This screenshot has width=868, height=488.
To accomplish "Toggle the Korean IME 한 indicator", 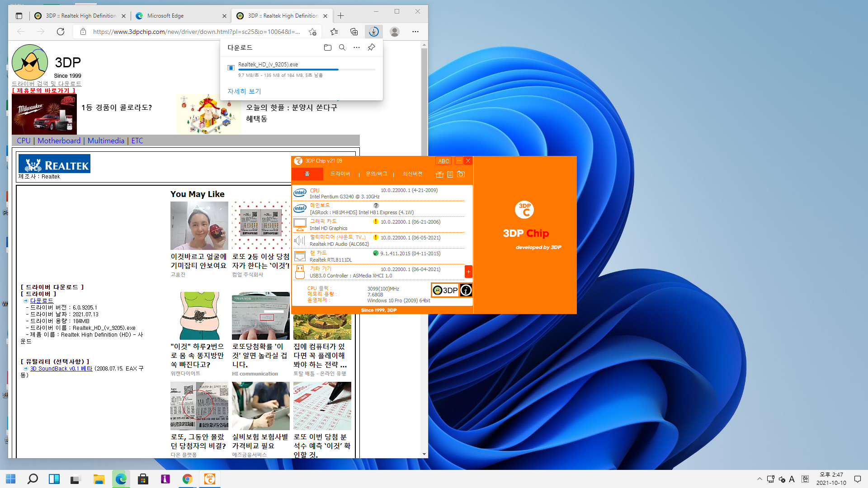I will pos(805,479).
